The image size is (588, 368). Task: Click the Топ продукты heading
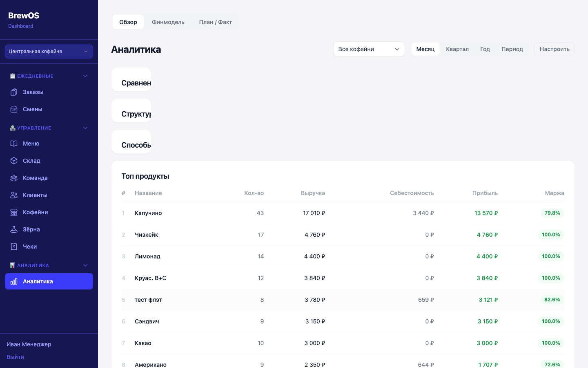tap(145, 176)
